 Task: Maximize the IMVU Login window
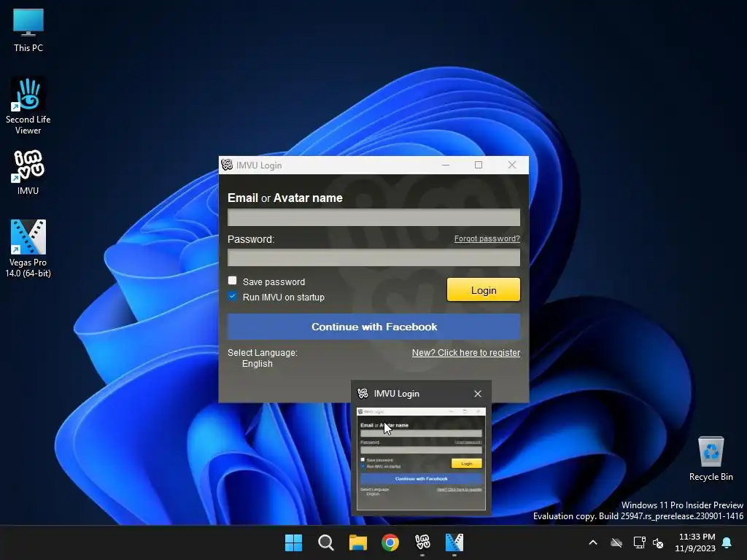[479, 165]
